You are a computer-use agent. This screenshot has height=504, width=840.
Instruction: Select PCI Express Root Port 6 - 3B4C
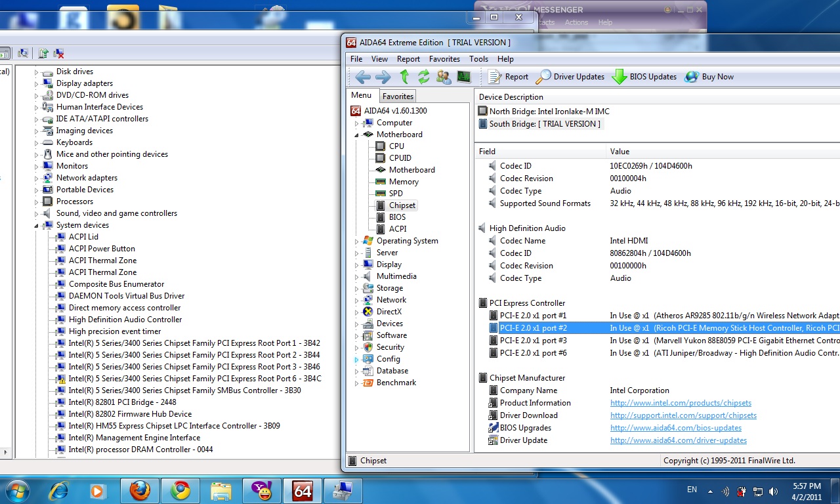pos(195,379)
